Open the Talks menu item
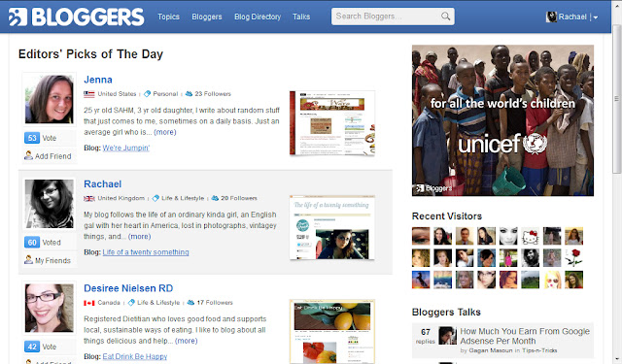 pos(301,17)
